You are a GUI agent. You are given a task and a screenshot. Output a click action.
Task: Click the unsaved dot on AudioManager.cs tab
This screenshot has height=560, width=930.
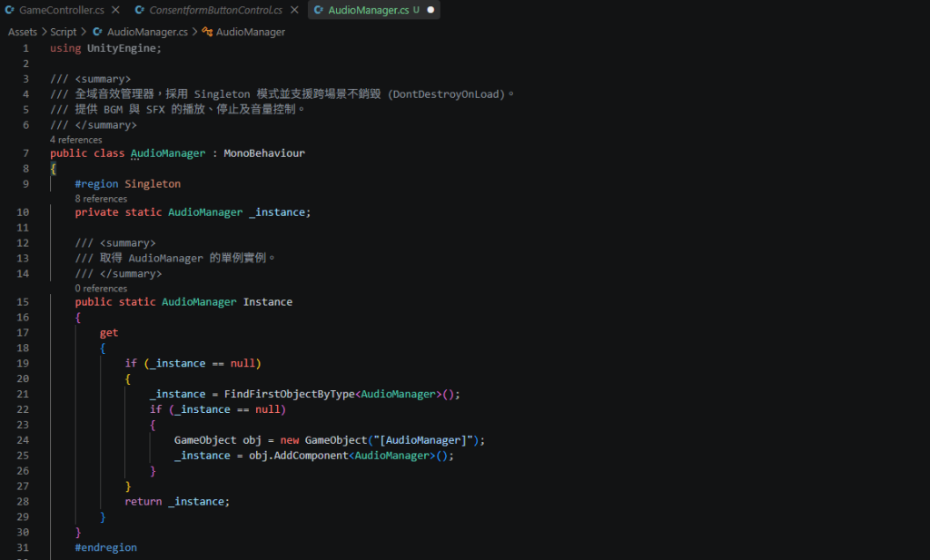click(x=430, y=10)
